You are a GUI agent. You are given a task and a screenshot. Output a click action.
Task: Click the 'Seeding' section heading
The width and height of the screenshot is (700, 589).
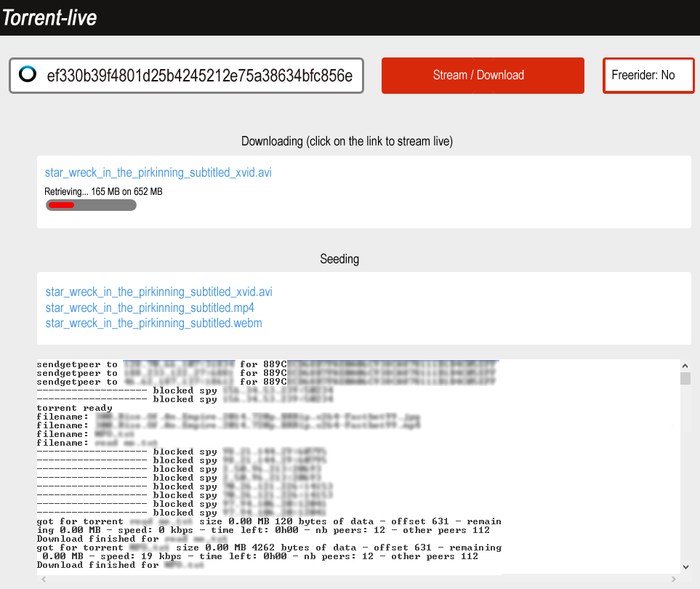tap(339, 259)
